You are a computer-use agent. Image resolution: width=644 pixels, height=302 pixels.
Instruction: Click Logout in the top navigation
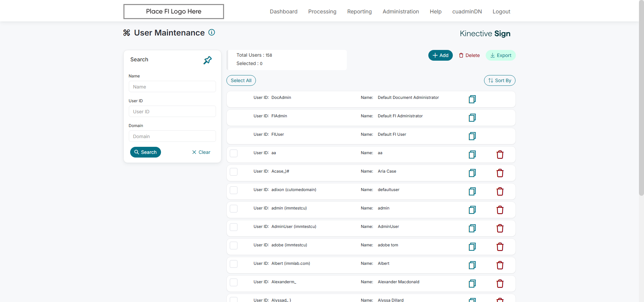point(501,11)
